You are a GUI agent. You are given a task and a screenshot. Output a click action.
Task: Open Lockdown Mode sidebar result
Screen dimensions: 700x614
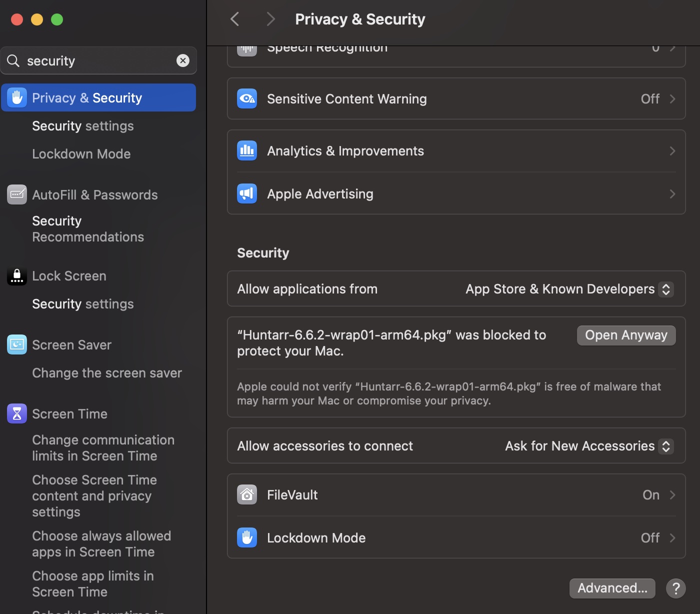click(81, 154)
